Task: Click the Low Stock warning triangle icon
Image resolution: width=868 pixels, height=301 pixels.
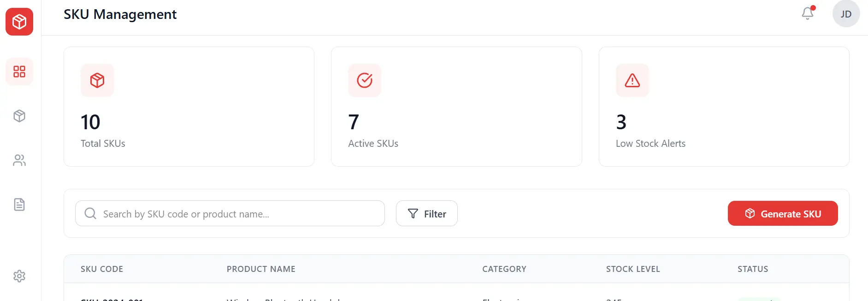Action: 632,80
